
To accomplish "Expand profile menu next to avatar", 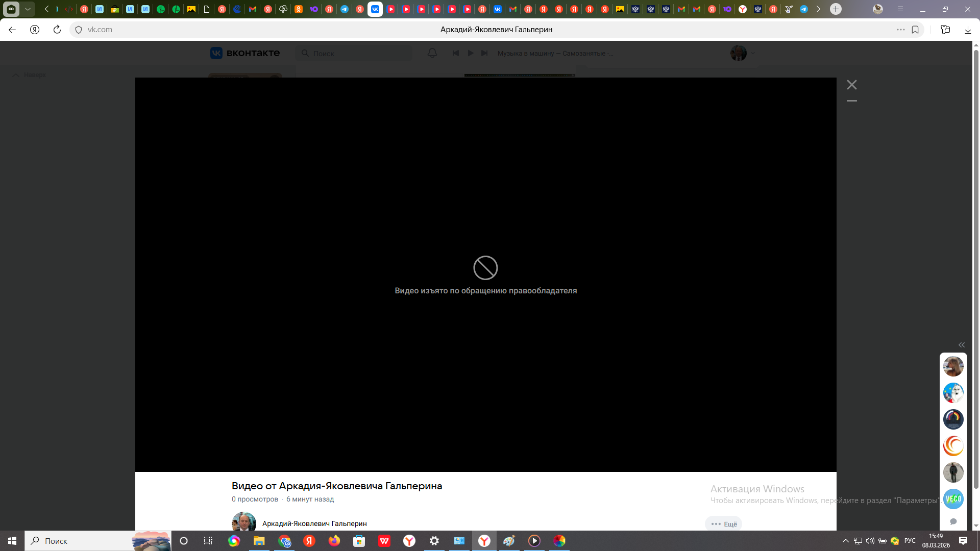I will pos(752,53).
